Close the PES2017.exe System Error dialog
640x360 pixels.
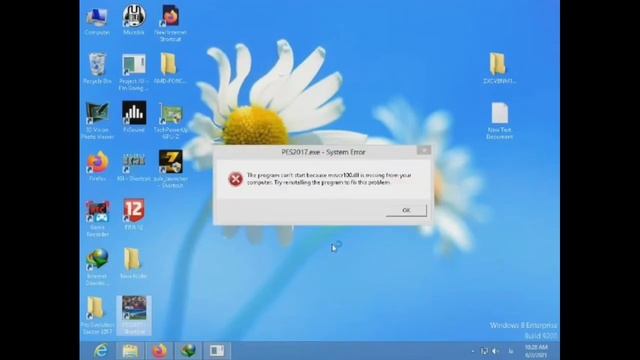424,150
